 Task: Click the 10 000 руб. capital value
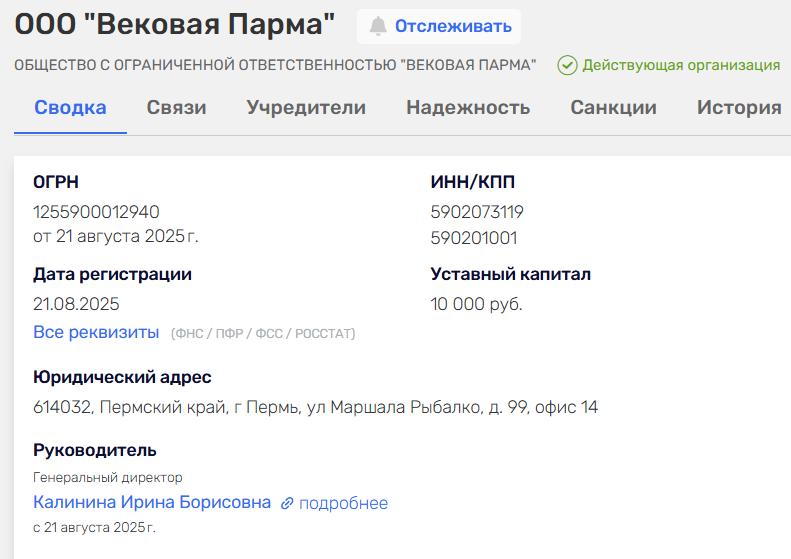coord(476,304)
